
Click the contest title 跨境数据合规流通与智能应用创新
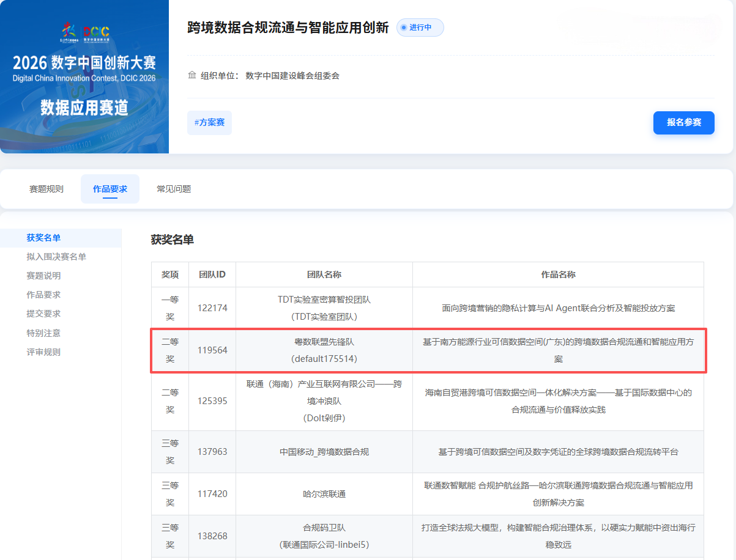coord(288,28)
